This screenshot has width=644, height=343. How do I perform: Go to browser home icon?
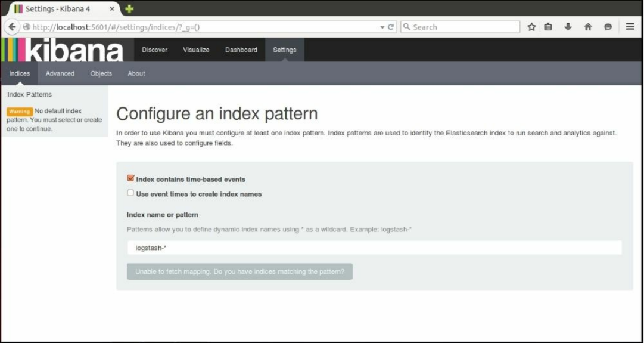(588, 27)
